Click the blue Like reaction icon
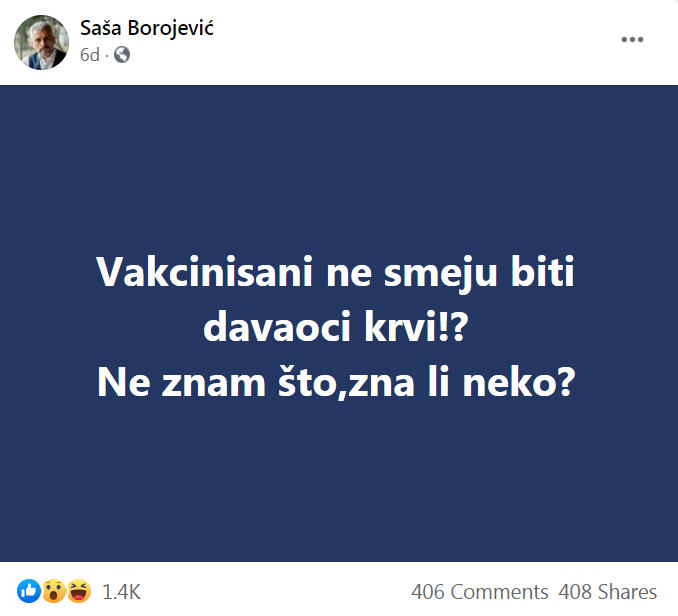This screenshot has width=678, height=616. (29, 592)
